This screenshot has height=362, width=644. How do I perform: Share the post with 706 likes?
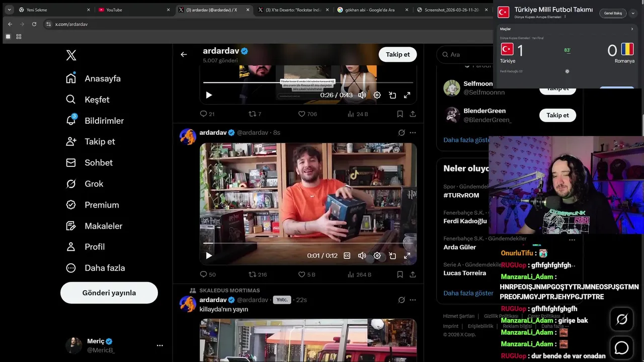coord(413,114)
